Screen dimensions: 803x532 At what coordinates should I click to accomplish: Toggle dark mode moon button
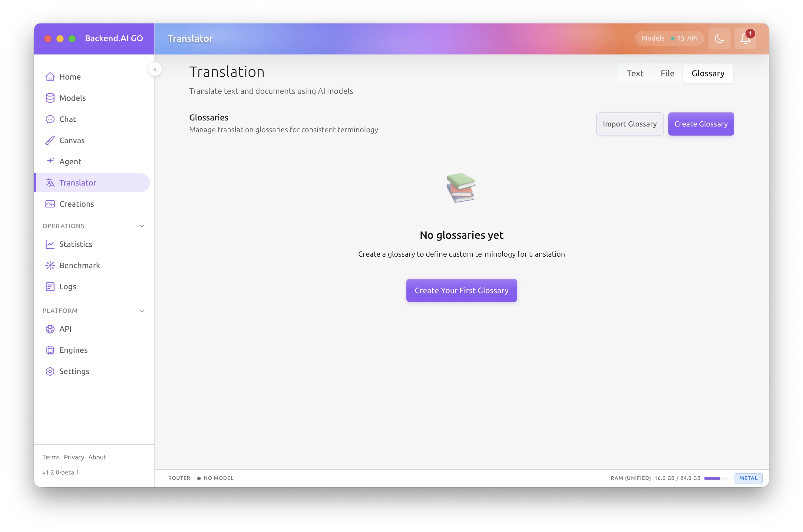(719, 39)
